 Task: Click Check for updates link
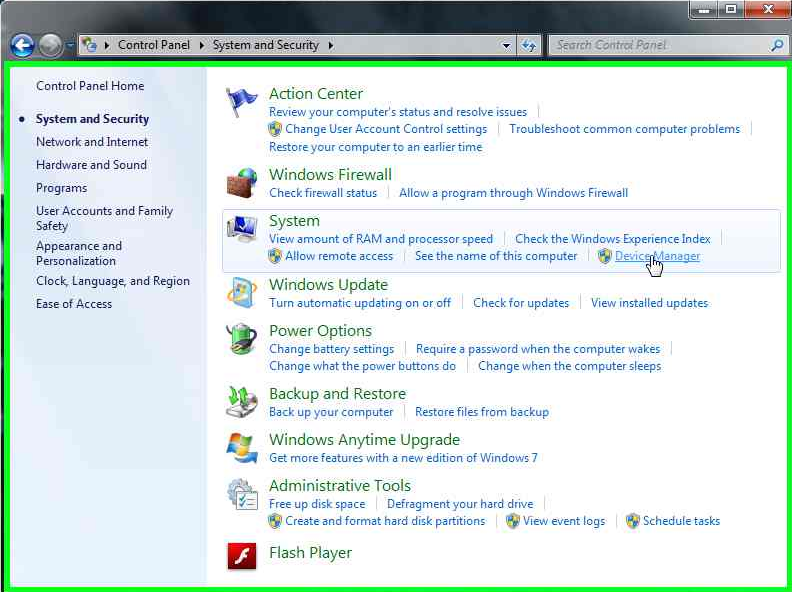click(521, 303)
